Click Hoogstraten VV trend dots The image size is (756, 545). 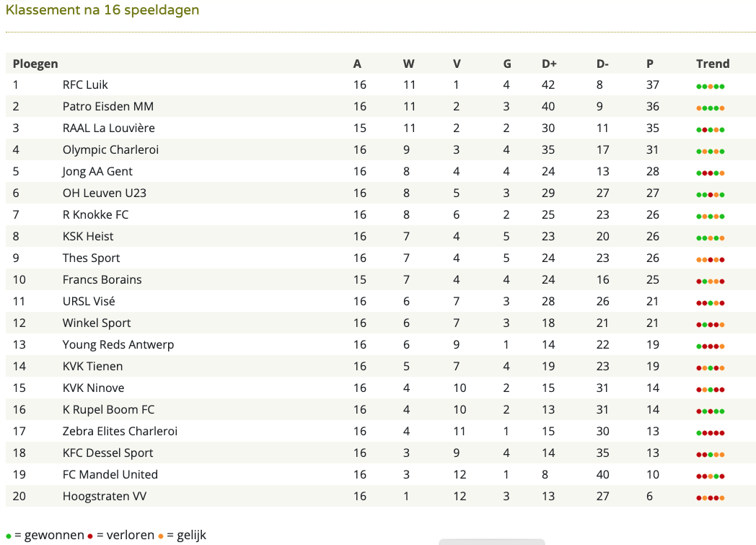[711, 498]
